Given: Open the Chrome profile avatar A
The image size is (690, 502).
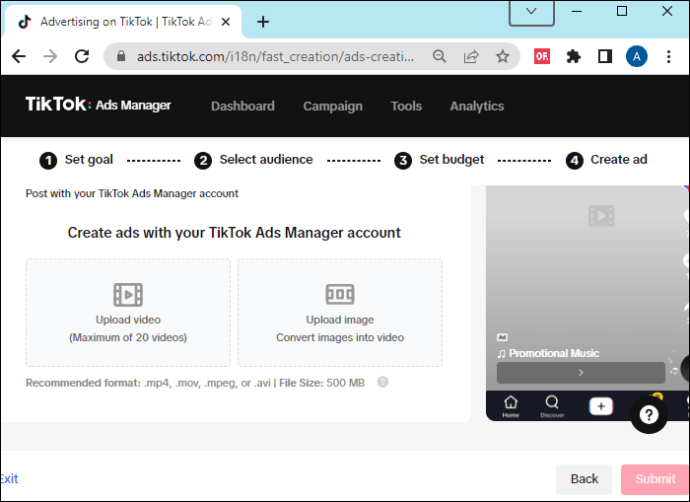Looking at the screenshot, I should click(636, 56).
